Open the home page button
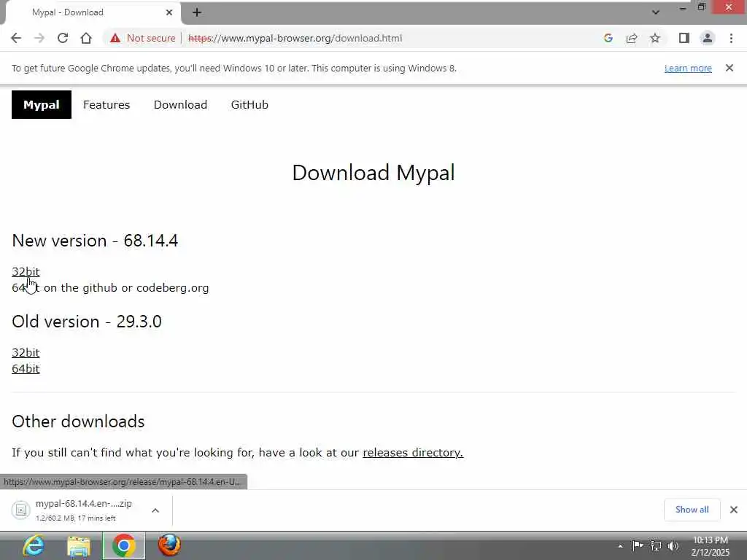747x560 pixels. coord(86,38)
